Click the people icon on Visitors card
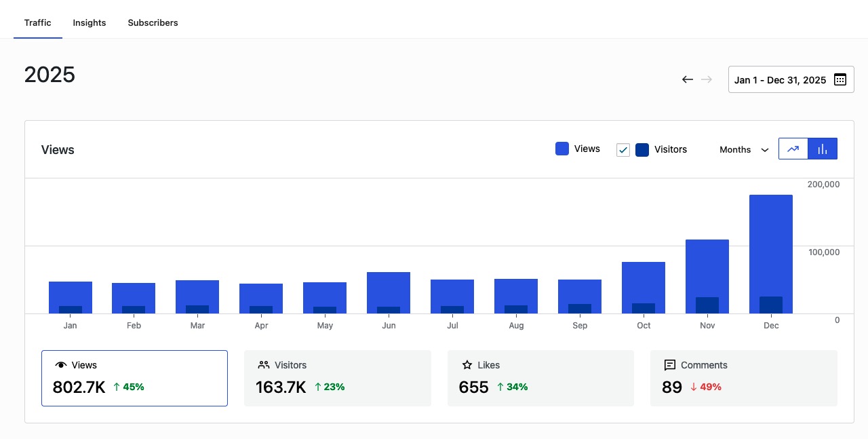Viewport: 868px width, 439px height. [264, 365]
